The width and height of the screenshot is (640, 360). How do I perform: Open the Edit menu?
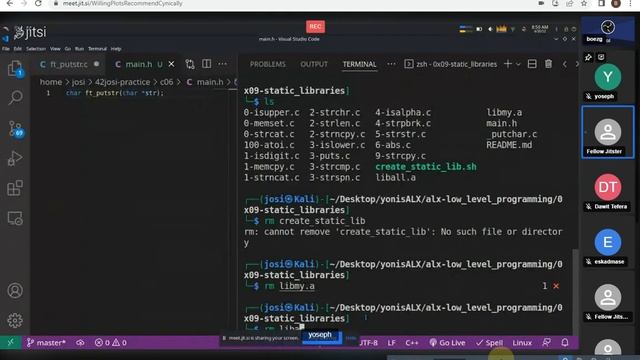pos(18,49)
